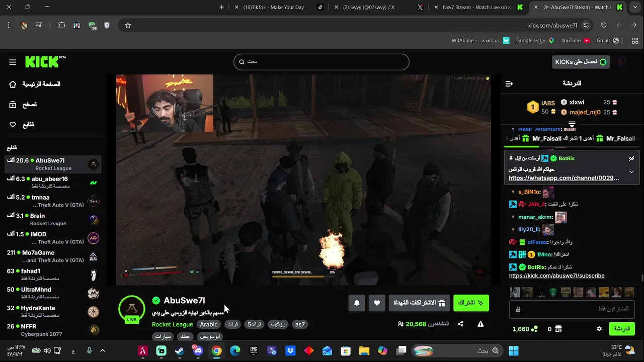Image resolution: width=644 pixels, height=362 pixels.
Task: Open the Gmail bookmark
Action: tap(607, 40)
